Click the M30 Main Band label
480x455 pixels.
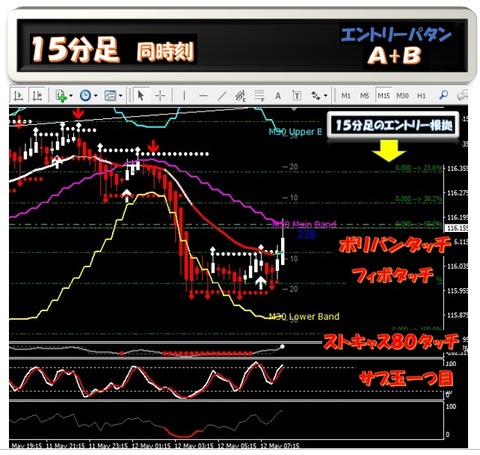coord(304,224)
